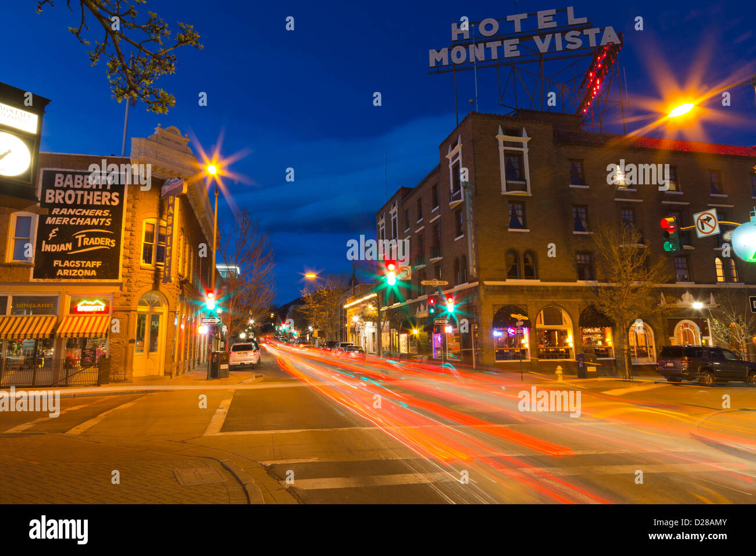The height and width of the screenshot is (556, 756).
Task: Click the no right turn road sign
Action: click(706, 223)
